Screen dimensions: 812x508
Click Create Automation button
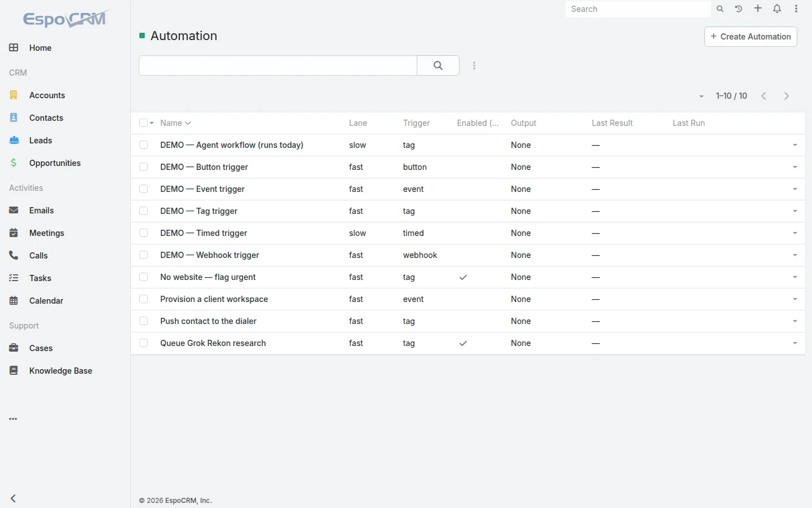[x=751, y=37]
